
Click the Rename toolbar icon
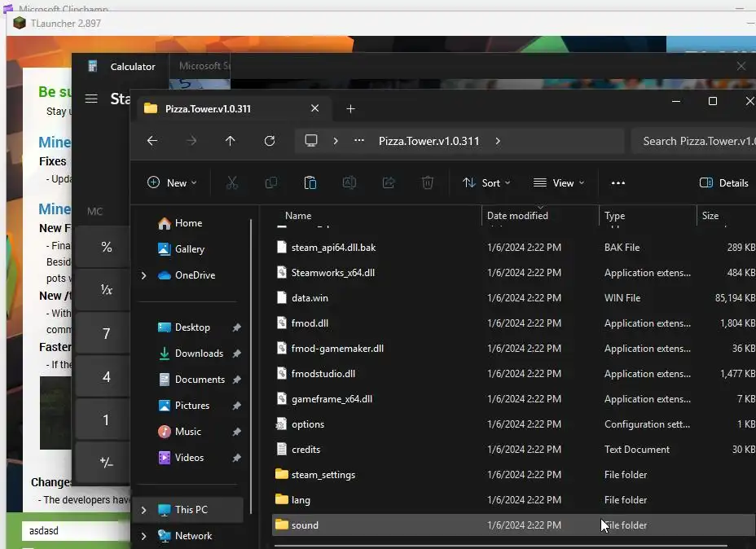[349, 182]
